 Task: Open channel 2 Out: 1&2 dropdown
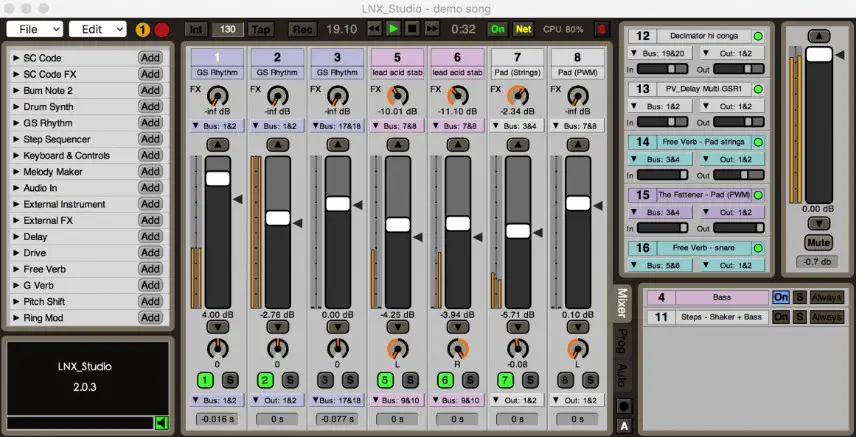click(277, 400)
